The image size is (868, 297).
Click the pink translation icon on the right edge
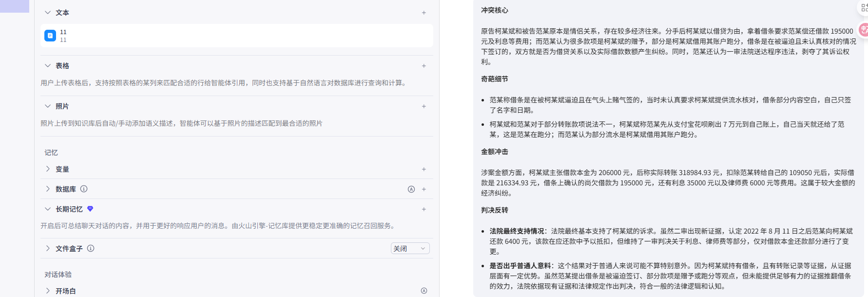click(864, 30)
